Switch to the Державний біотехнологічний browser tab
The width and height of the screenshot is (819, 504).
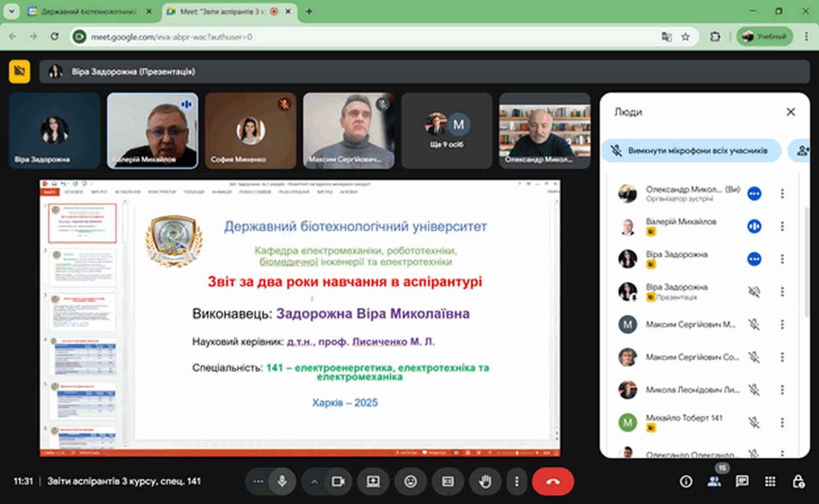click(x=85, y=11)
